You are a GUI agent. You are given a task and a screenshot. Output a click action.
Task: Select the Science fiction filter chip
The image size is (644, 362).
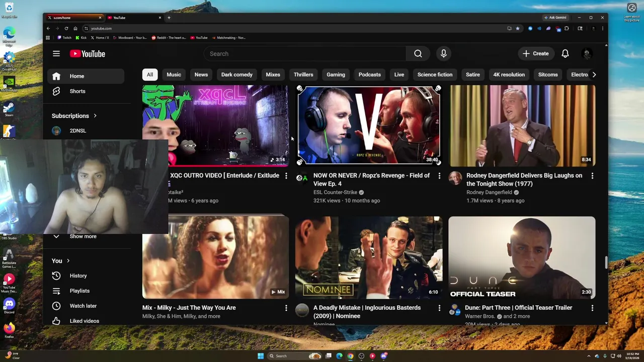tap(435, 74)
